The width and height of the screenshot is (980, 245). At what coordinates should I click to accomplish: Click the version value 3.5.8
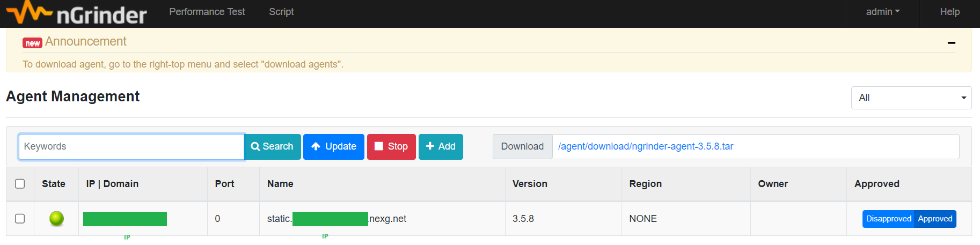pyautogui.click(x=523, y=219)
